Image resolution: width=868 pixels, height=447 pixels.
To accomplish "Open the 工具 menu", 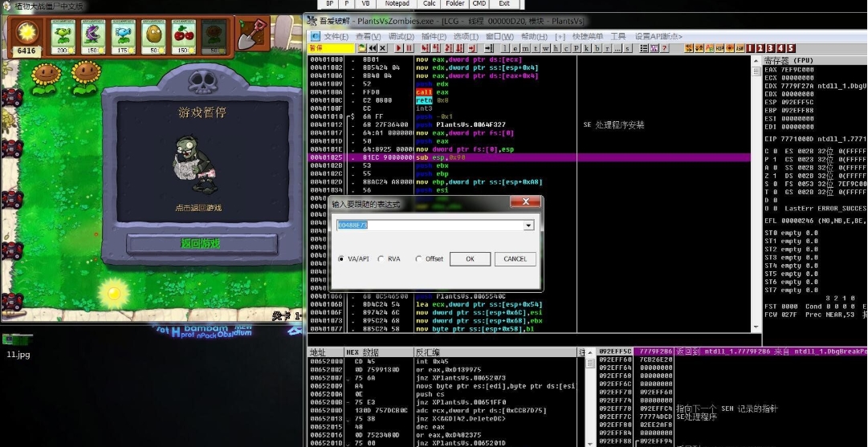I will [617, 36].
